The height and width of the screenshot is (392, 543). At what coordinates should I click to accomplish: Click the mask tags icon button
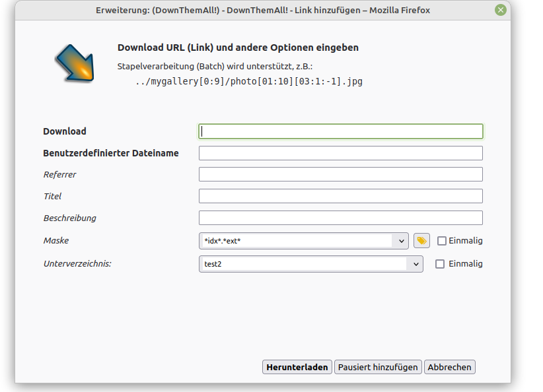tap(421, 241)
